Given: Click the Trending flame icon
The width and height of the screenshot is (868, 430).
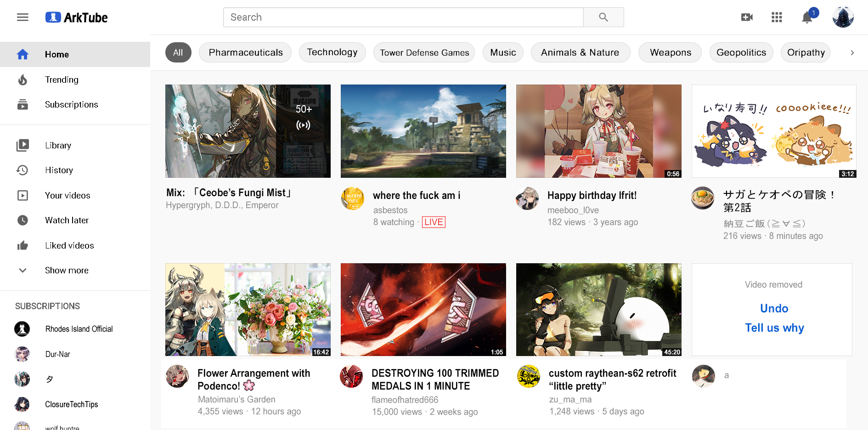Looking at the screenshot, I should tap(23, 80).
